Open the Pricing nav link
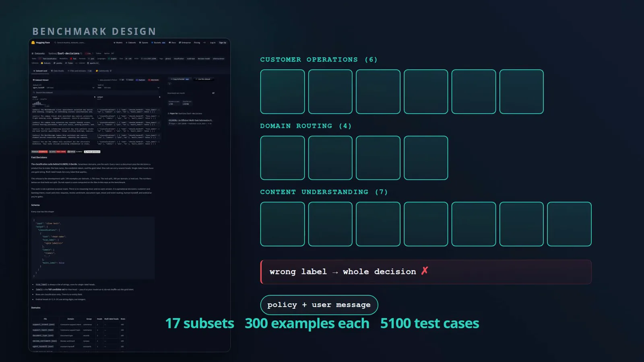The height and width of the screenshot is (362, 644). click(x=197, y=43)
